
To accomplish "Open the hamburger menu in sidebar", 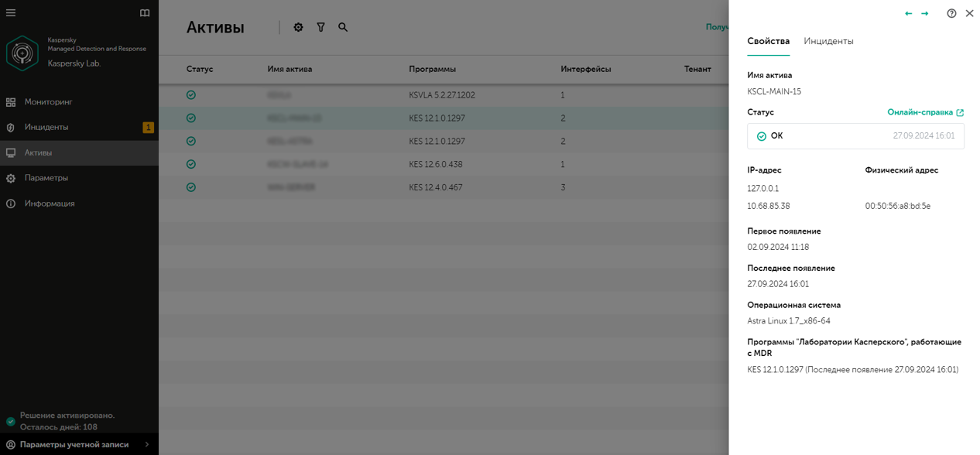I will coord(11,13).
